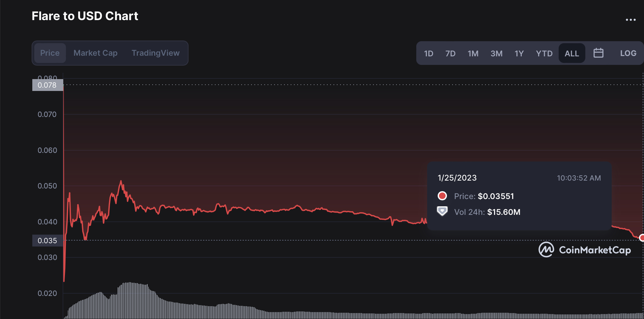This screenshot has height=319, width=644.
Task: Click the volume shield icon in tooltip
Action: 442,211
